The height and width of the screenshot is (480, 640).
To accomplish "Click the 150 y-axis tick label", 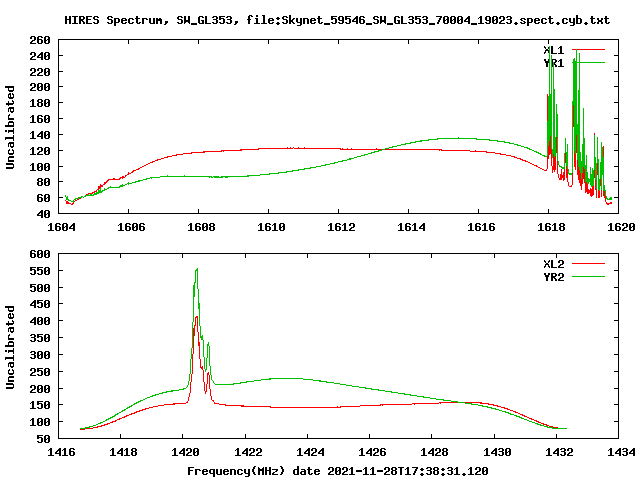I will (x=40, y=405).
